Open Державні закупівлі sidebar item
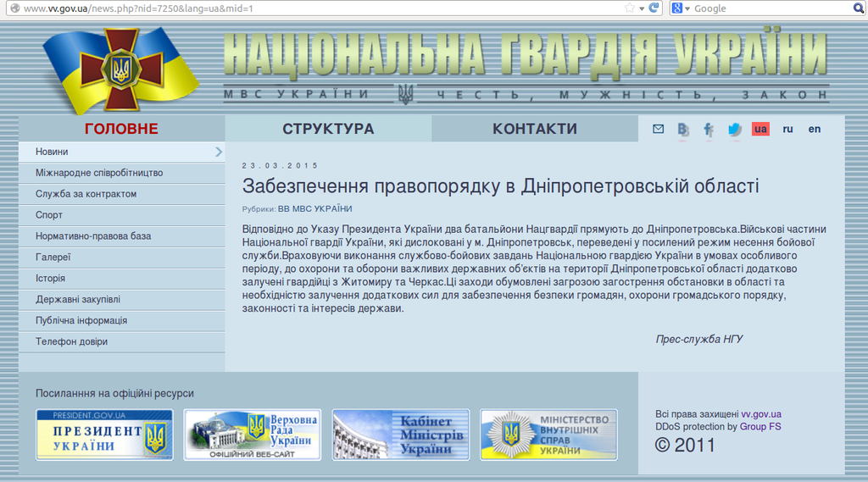The width and height of the screenshot is (868, 482). click(122, 299)
